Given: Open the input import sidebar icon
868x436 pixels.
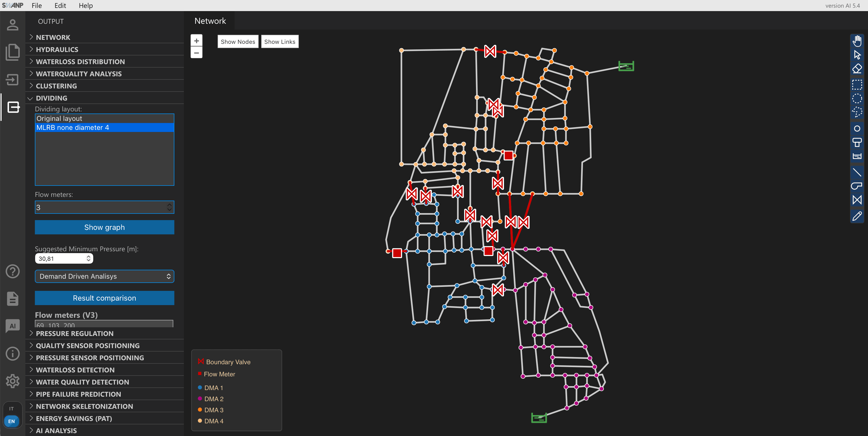Looking at the screenshot, I should [12, 80].
